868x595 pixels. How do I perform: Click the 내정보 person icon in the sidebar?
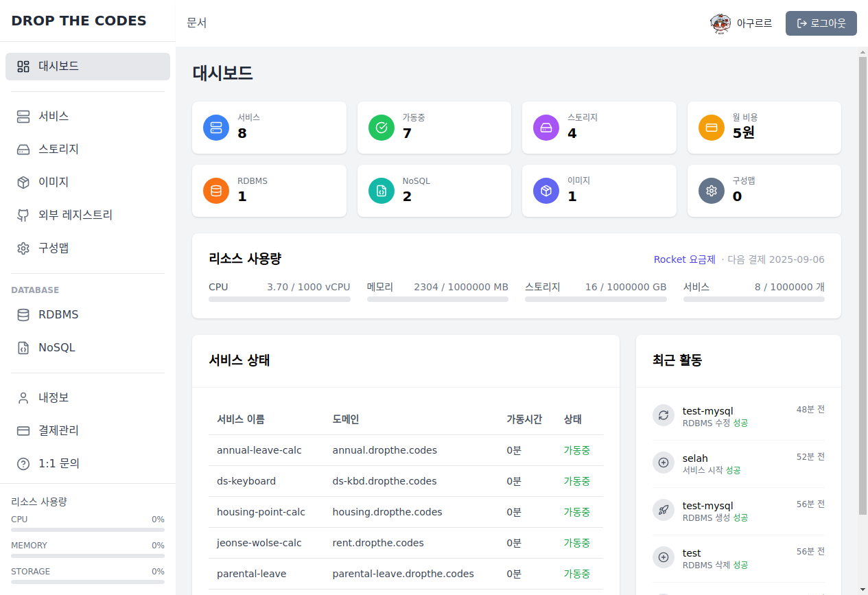23,397
